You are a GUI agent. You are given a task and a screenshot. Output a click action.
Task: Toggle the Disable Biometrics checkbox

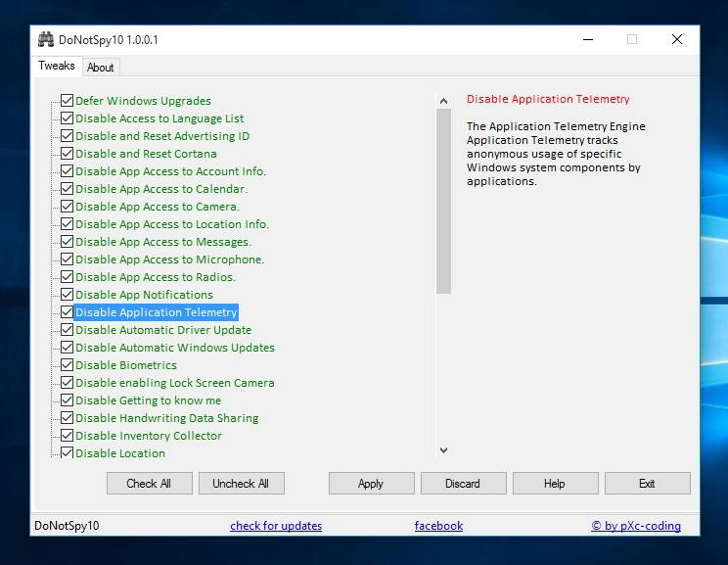pos(67,364)
